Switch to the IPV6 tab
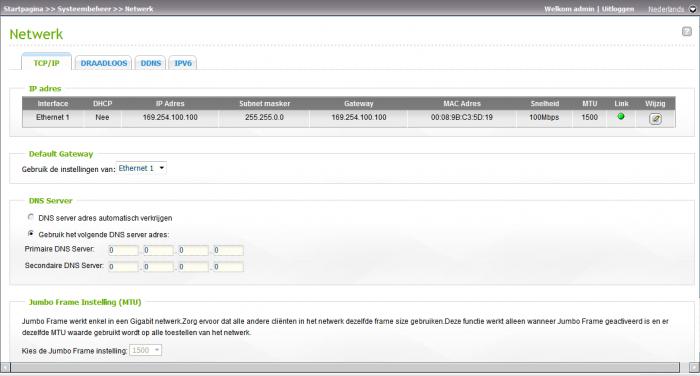Image resolution: width=700 pixels, height=376 pixels. coord(183,63)
